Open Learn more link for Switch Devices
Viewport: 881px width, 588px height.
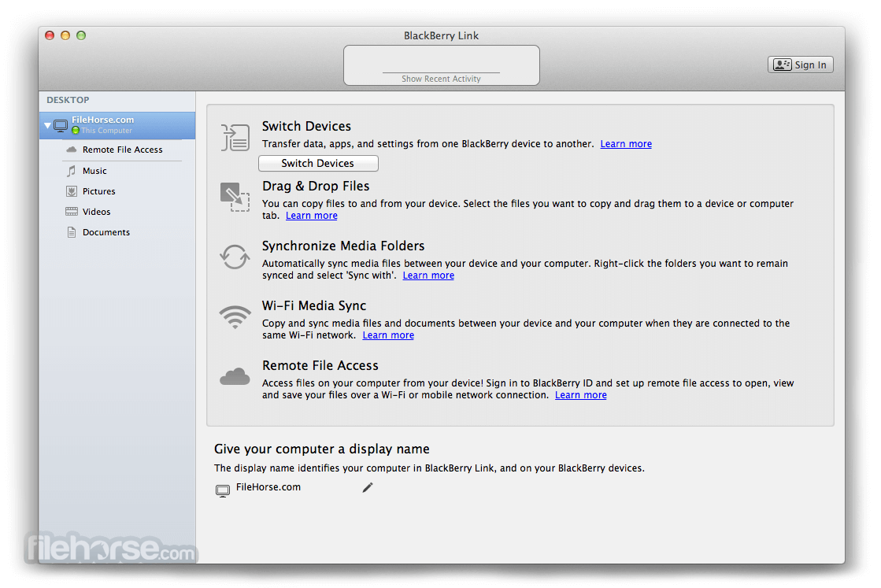(x=626, y=144)
